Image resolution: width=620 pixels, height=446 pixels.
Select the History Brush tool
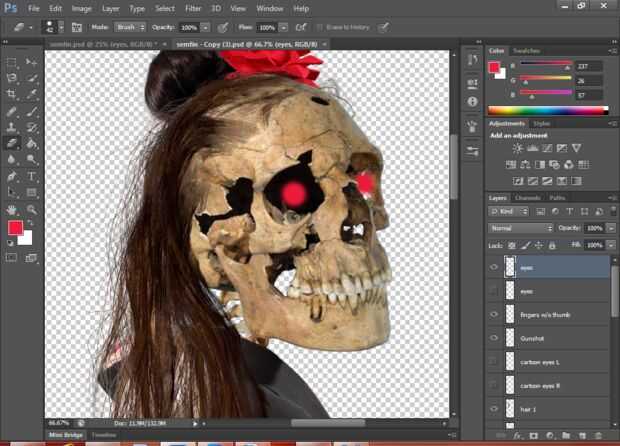(31, 127)
